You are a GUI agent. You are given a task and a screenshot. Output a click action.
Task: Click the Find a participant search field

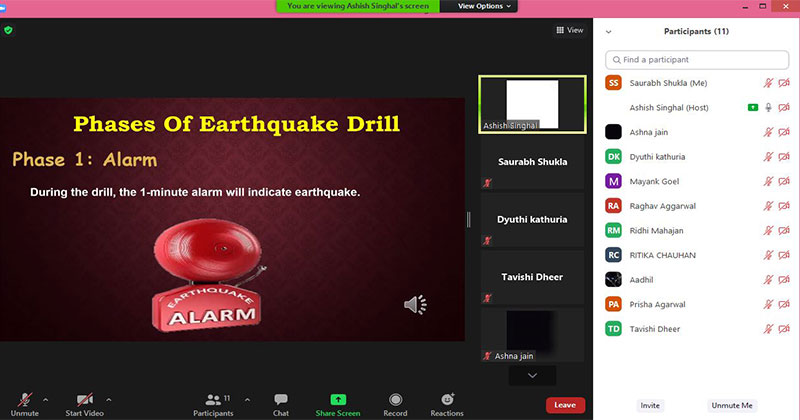697,60
